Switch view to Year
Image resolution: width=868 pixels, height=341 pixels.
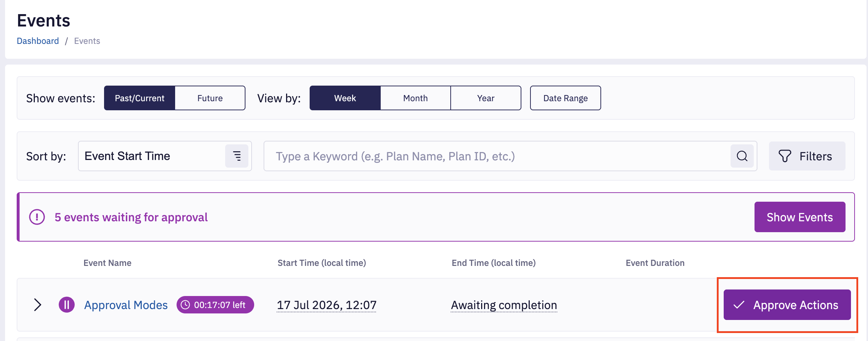tap(486, 98)
